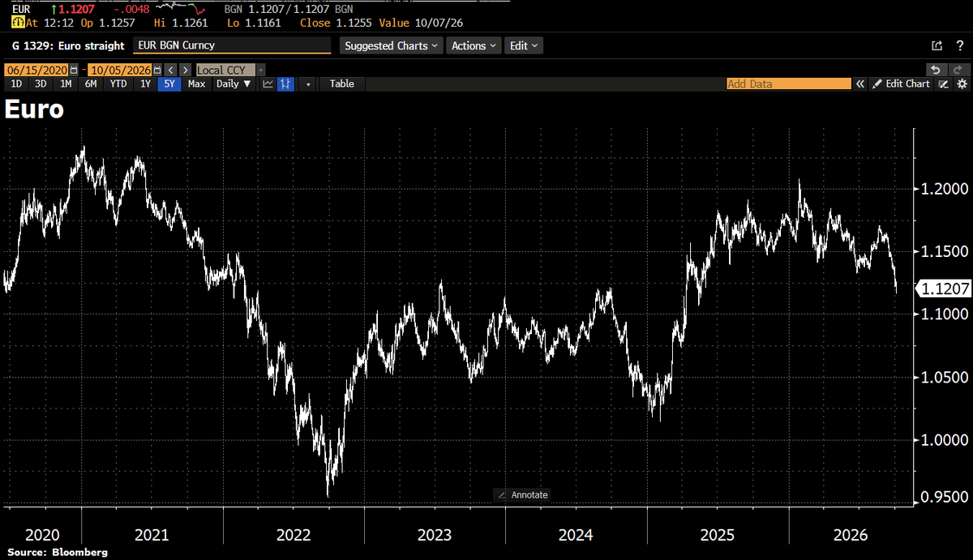Viewport: 973px width, 560px height.
Task: Switch to line chart type
Action: 268,83
